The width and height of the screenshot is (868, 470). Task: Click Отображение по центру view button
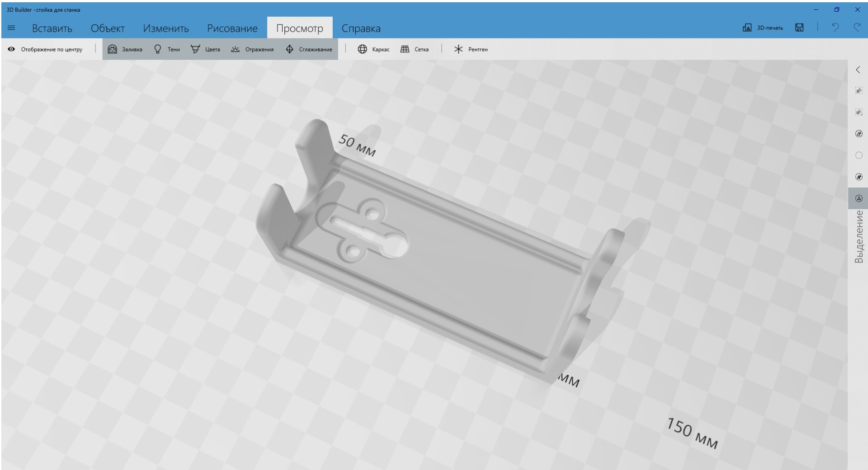(x=45, y=49)
